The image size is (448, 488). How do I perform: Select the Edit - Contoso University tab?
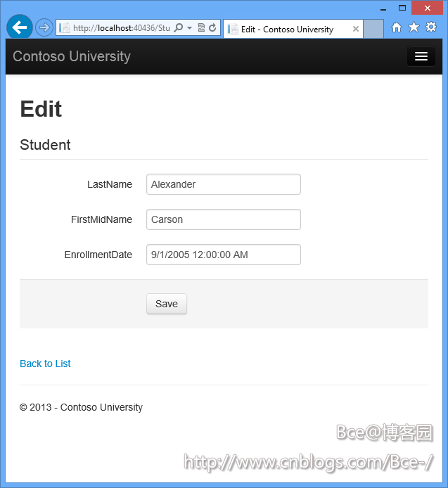pyautogui.click(x=293, y=30)
